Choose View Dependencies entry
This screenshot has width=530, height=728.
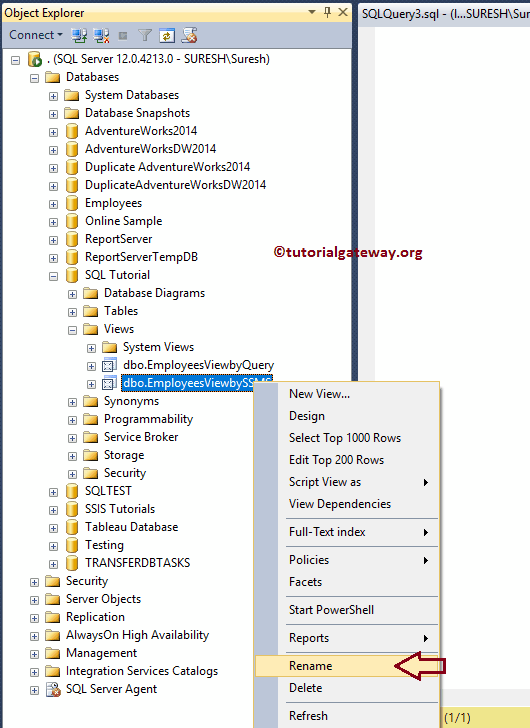tap(346, 504)
